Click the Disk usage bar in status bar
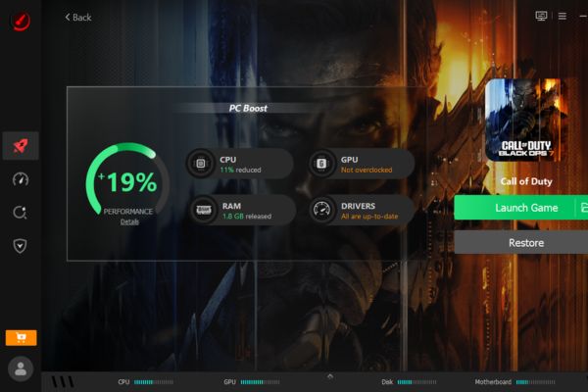The width and height of the screenshot is (588, 392). pos(416,382)
